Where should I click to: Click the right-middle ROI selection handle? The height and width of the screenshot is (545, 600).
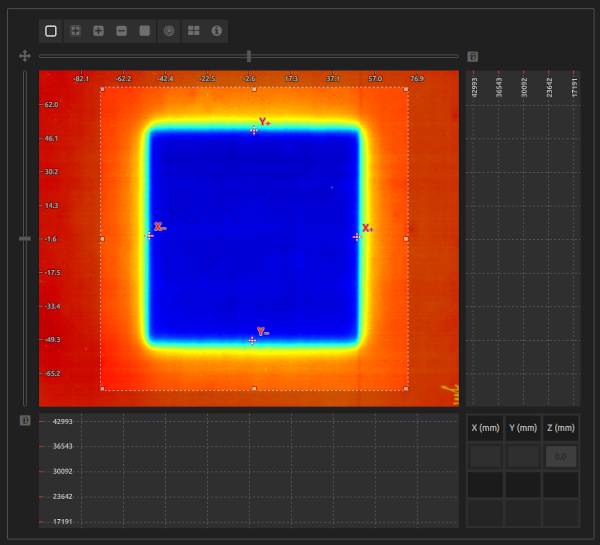click(x=406, y=239)
